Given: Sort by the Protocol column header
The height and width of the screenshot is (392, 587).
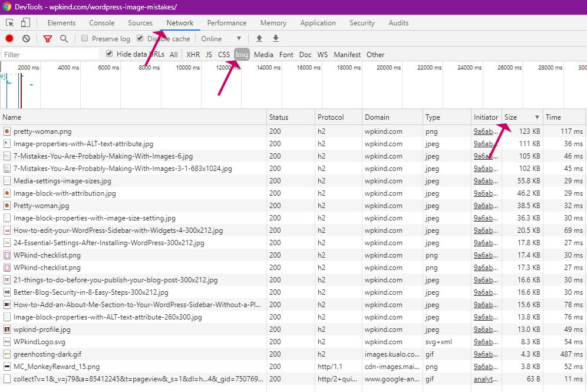Looking at the screenshot, I should tap(338, 117).
